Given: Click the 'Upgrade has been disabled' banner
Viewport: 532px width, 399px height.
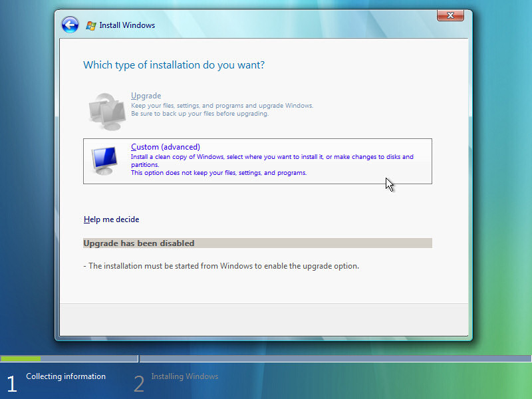Looking at the screenshot, I should click(257, 243).
